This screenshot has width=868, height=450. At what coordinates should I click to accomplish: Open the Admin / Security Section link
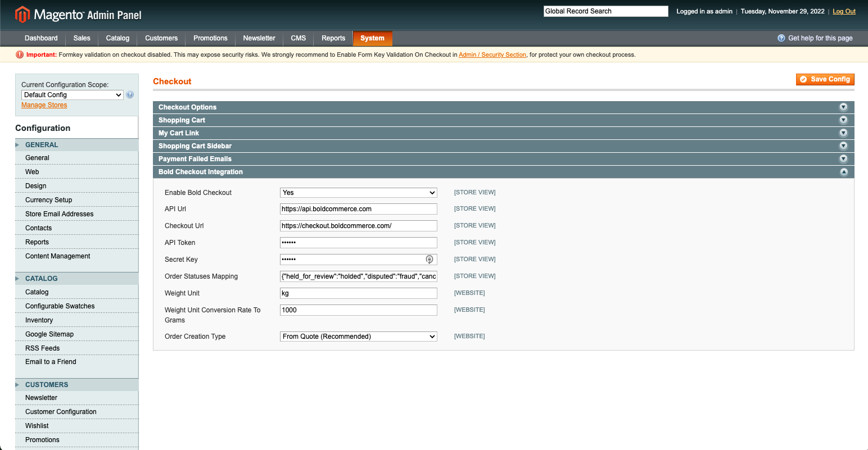[492, 54]
